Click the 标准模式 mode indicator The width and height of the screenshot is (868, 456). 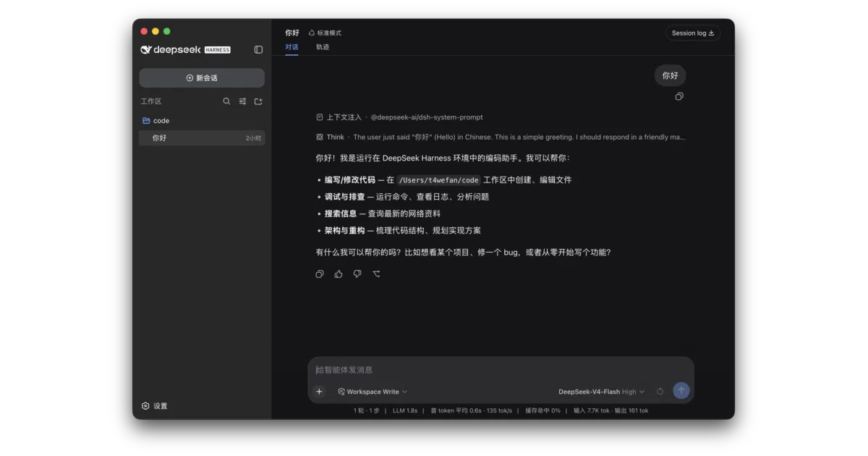point(325,33)
